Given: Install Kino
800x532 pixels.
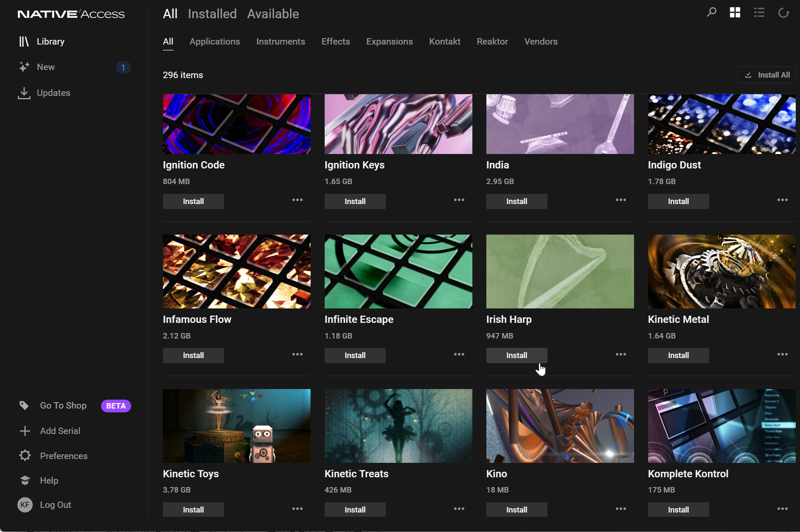Looking at the screenshot, I should (517, 510).
